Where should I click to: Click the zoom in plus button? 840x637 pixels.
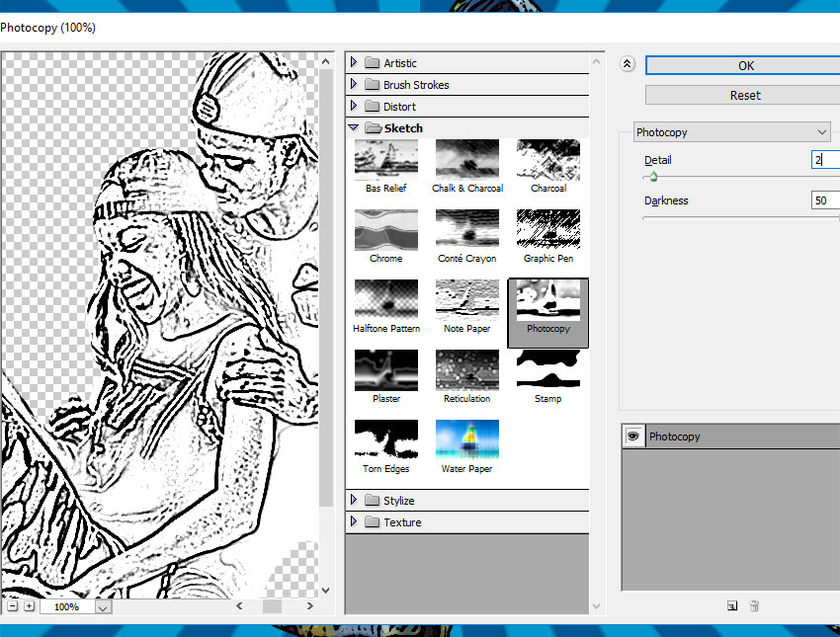[29, 606]
